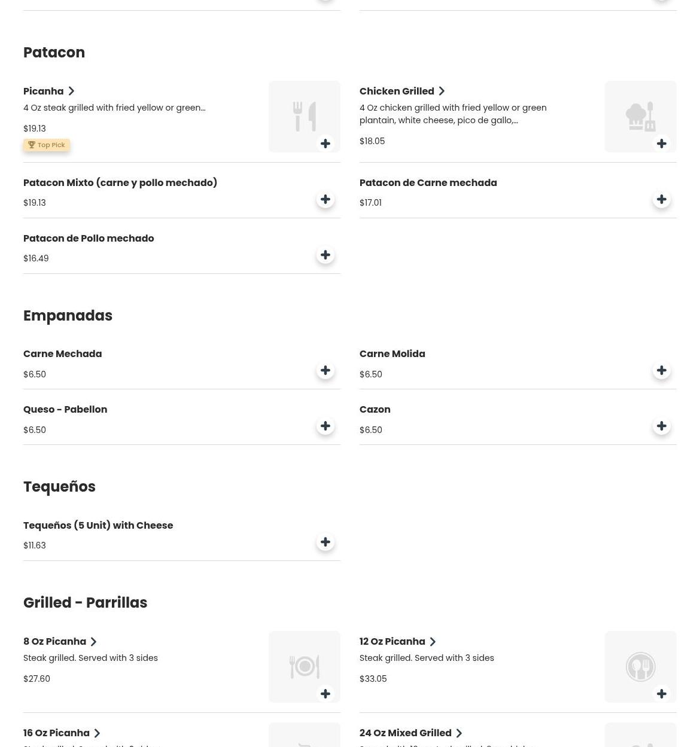
Task: Add Queso - Pabellon empanada
Action: tap(325, 426)
